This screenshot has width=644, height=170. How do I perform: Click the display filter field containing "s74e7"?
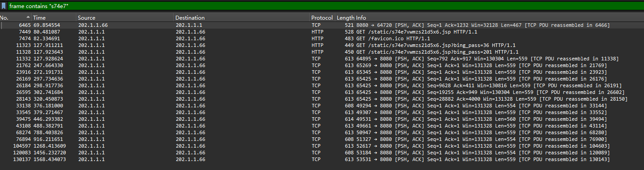(326, 7)
